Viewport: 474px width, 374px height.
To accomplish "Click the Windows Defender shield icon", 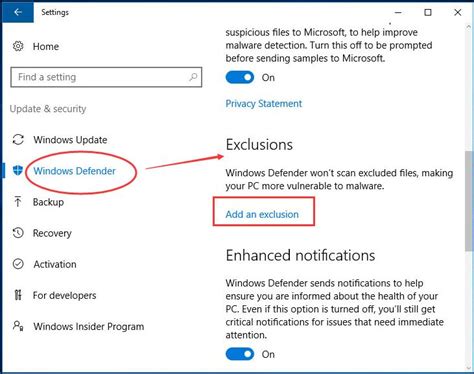I will click(18, 170).
